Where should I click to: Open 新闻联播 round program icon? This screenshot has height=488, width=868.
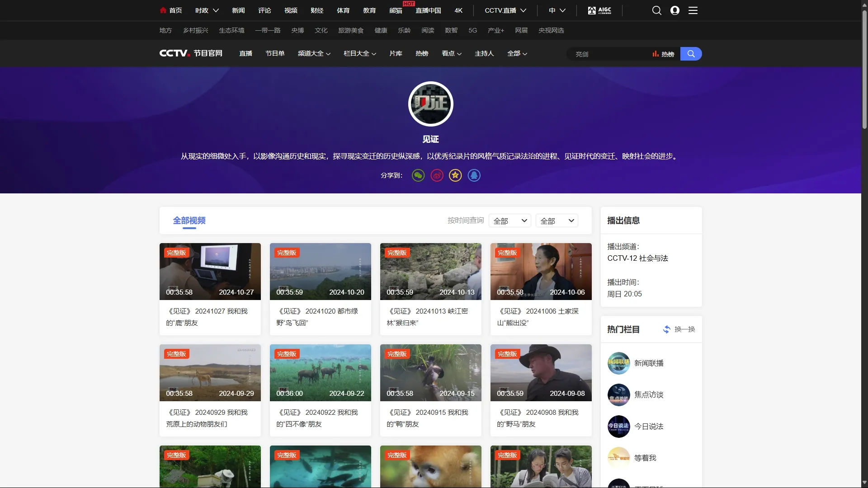point(618,363)
